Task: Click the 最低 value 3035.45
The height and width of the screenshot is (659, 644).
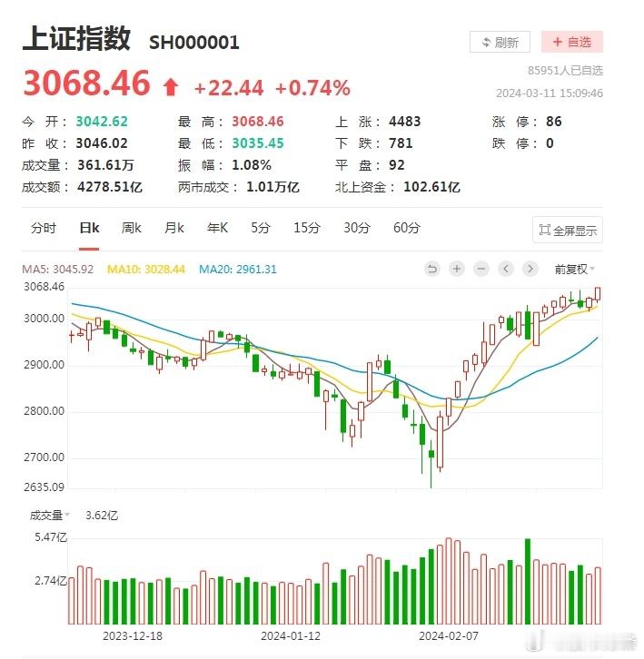Action: pyautogui.click(x=258, y=143)
